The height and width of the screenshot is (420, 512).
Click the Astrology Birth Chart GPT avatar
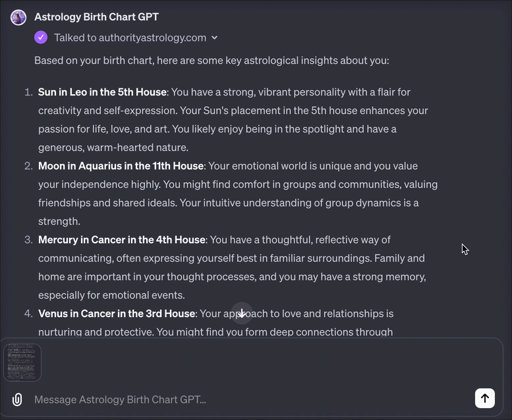click(x=18, y=17)
